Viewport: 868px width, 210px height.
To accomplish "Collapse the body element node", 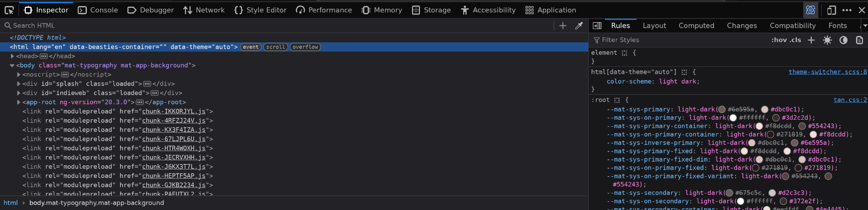I will point(12,65).
